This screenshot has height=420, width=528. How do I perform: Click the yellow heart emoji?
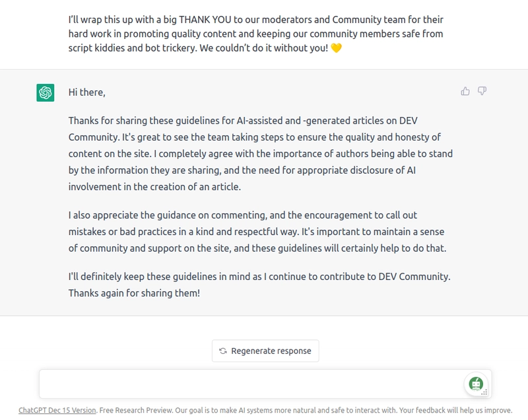click(x=337, y=48)
